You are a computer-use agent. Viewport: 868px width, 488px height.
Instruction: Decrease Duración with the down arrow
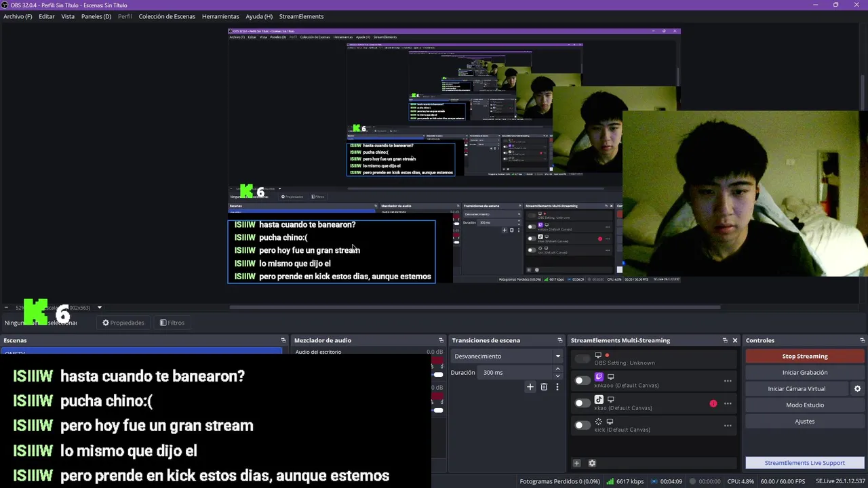[x=557, y=375]
